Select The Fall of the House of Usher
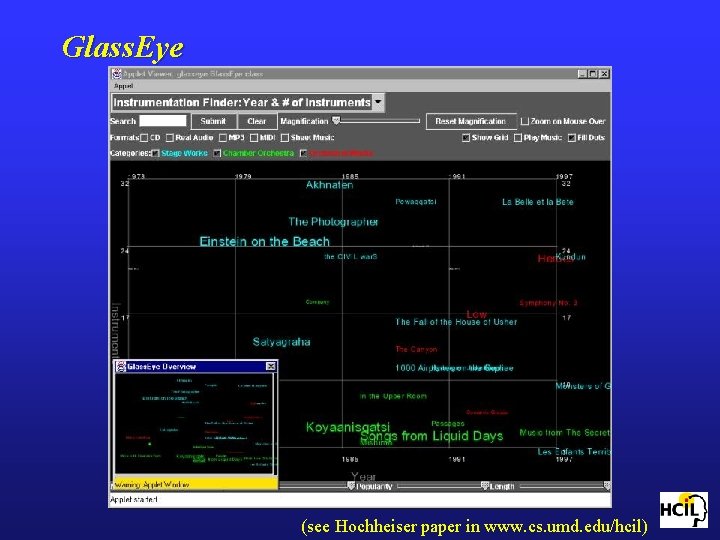720x540 pixels. [456, 322]
